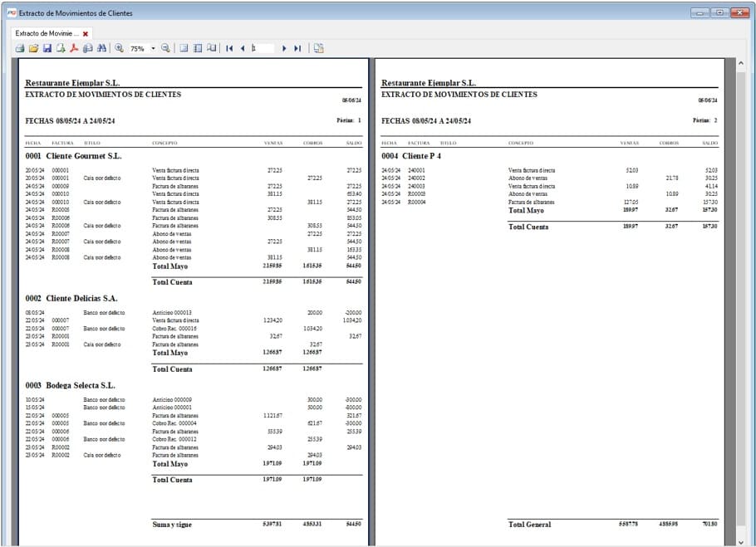
Task: Click invoice 240001 on page 2
Action: pyautogui.click(x=416, y=170)
